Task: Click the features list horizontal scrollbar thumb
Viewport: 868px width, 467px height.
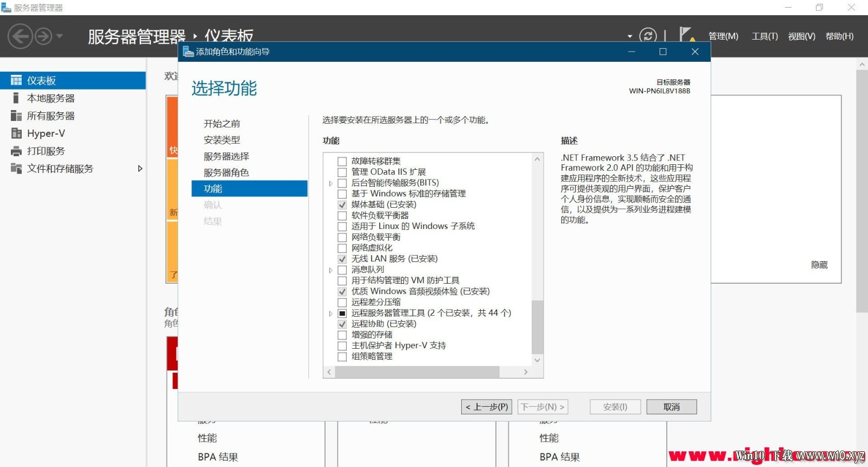Action: click(x=417, y=372)
